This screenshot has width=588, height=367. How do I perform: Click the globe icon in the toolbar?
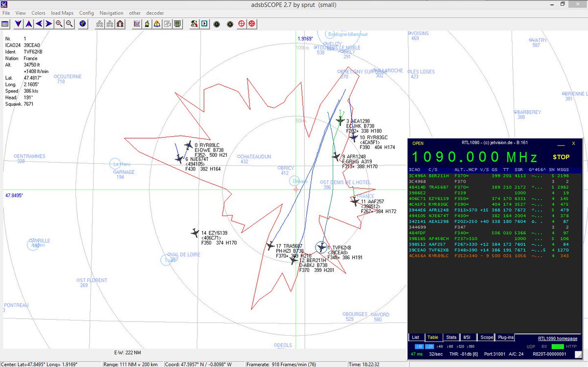[x=83, y=23]
